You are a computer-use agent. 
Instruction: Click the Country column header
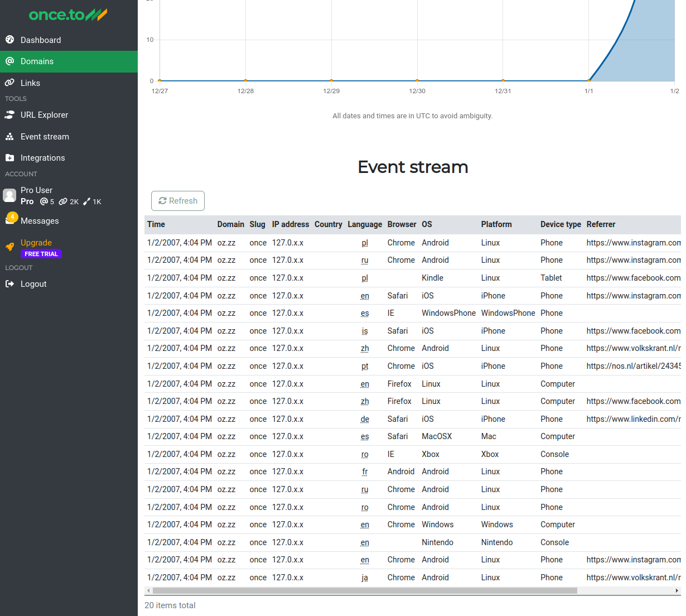point(328,224)
